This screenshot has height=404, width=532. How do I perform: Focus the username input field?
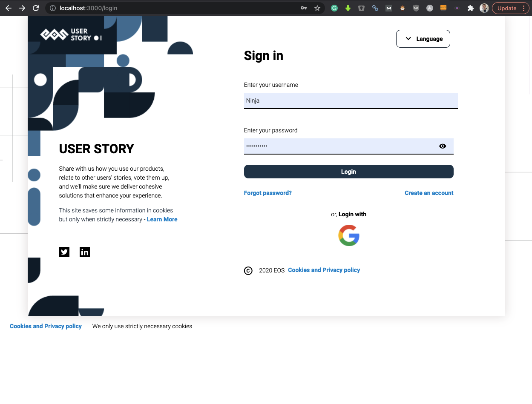(351, 101)
